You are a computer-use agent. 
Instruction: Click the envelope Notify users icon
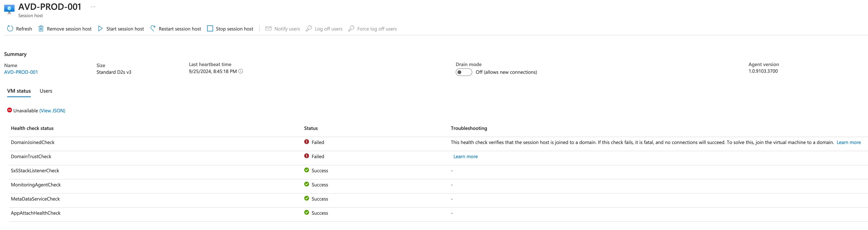(x=269, y=29)
